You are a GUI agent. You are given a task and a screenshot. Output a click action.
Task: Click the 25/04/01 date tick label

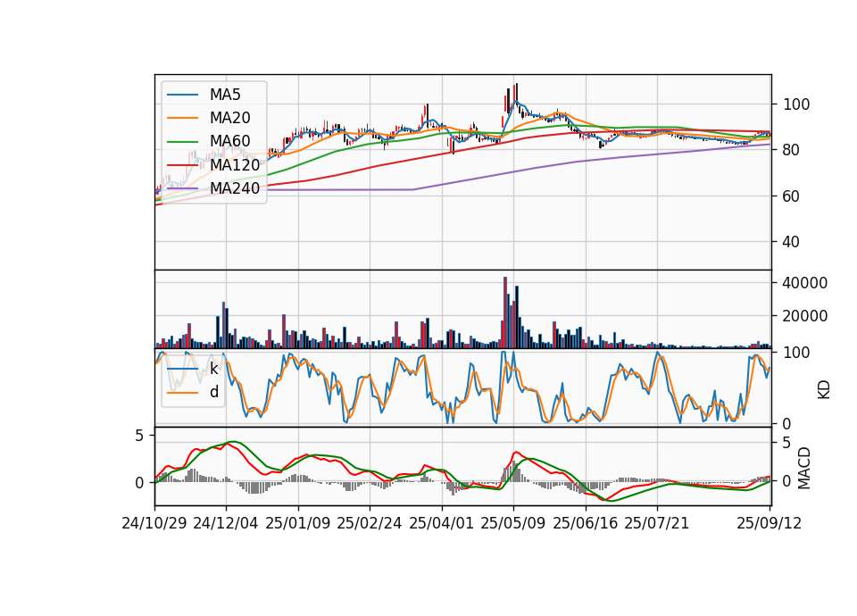442,523
